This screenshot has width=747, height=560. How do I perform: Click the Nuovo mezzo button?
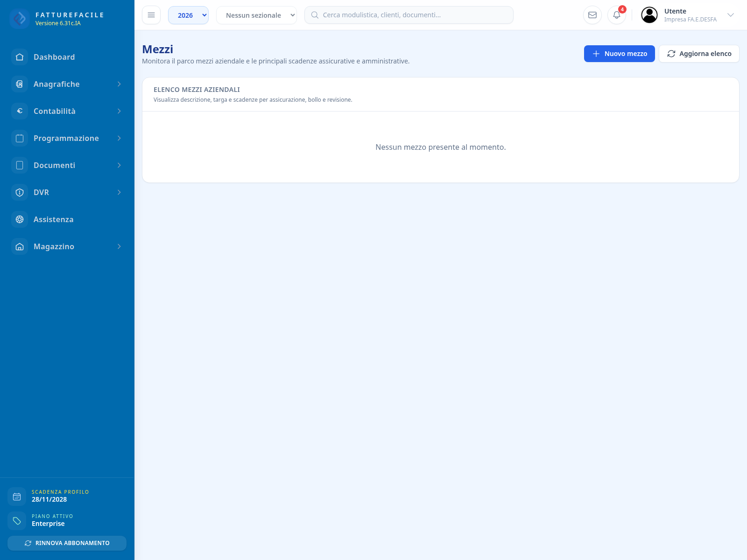coord(619,54)
